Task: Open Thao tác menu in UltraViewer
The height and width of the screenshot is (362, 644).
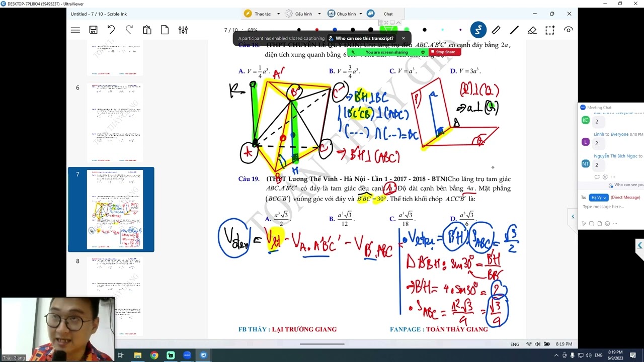Action: pos(262,14)
